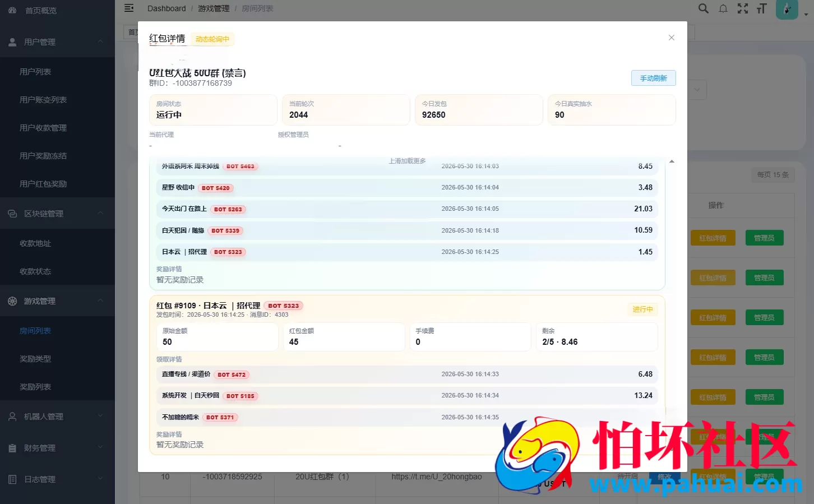Expand the 日志管理 menu
This screenshot has height=504, width=814.
tap(57, 479)
